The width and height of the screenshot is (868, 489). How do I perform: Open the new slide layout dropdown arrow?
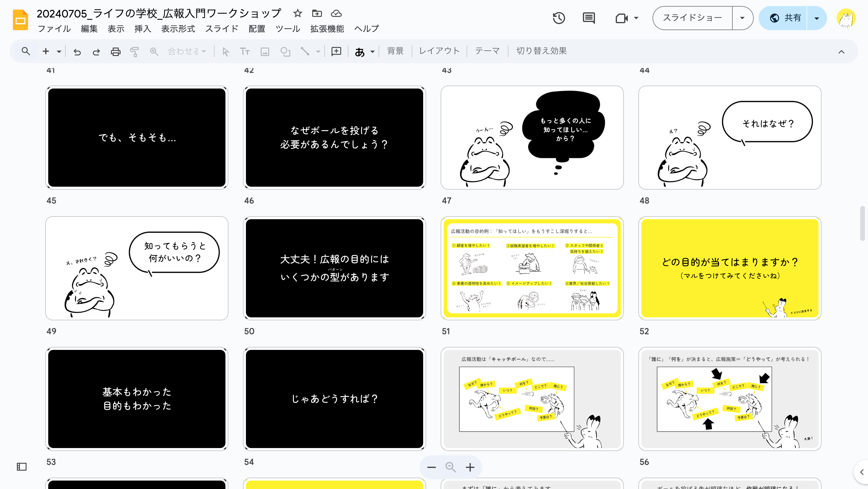point(59,51)
